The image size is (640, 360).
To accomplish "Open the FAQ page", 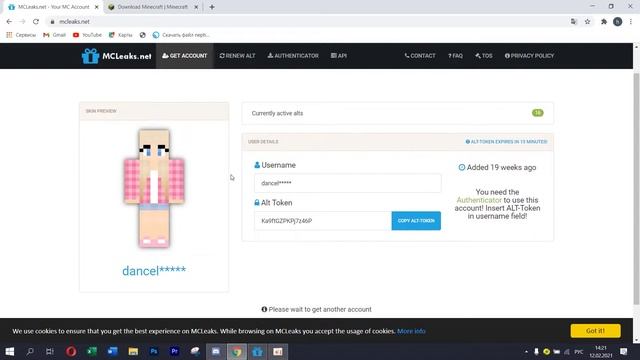I will point(455,56).
